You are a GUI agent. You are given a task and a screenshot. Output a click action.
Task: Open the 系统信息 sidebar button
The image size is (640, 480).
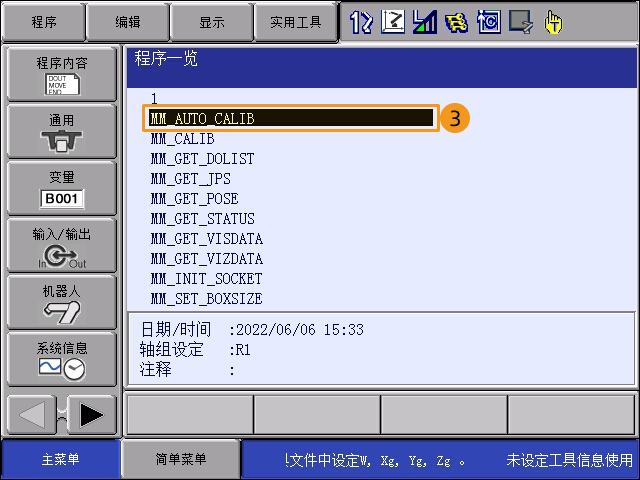(62, 360)
